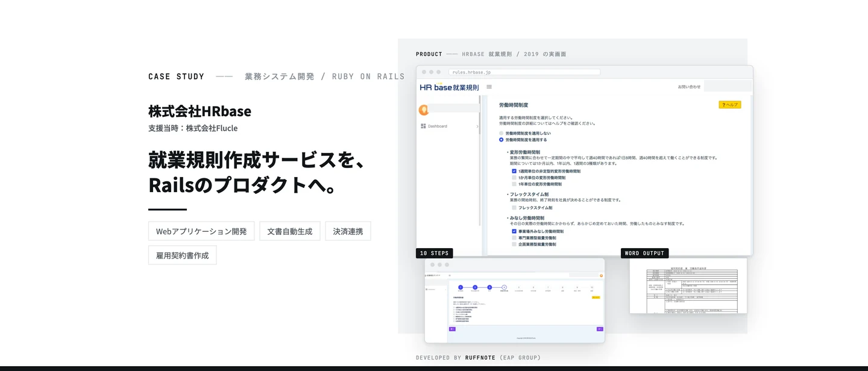Click step 2 circle in the 10 steps window
Screen dimensions: 868x371
point(475,287)
